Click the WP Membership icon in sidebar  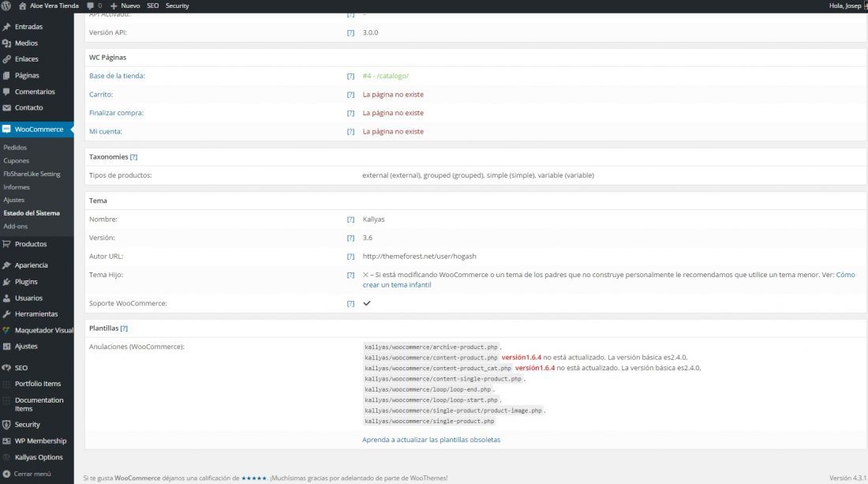[6, 441]
